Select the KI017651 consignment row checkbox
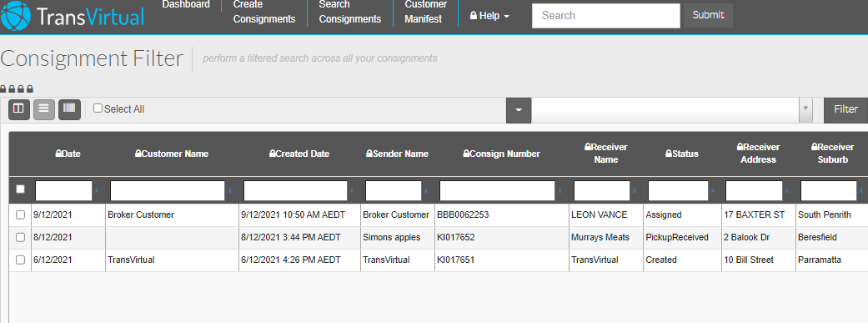868x323 pixels. (21, 260)
